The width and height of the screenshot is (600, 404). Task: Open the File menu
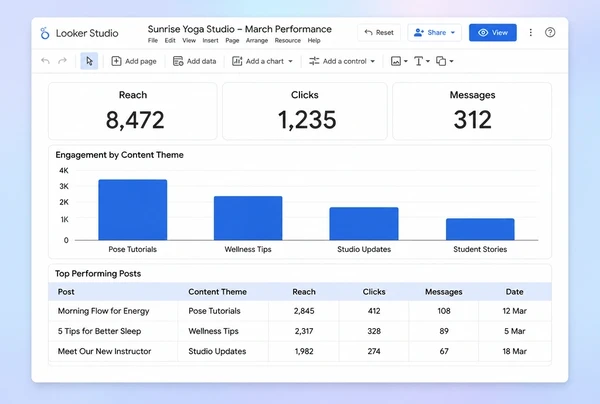[x=153, y=41]
